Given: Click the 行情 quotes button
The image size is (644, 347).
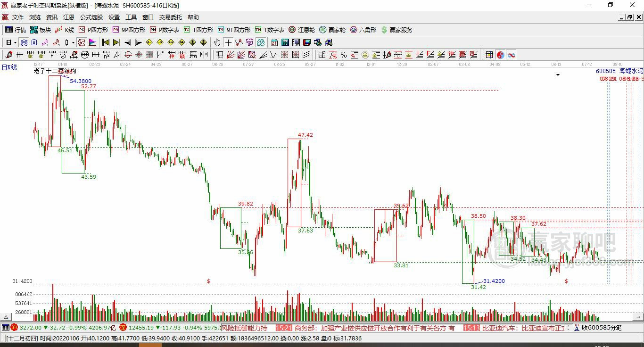Looking at the screenshot, I should (16, 30).
